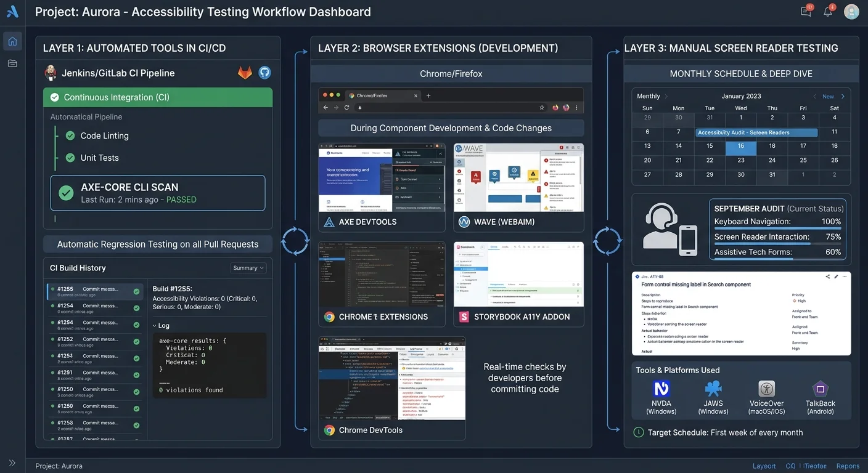The height and width of the screenshot is (473, 868).
Task: Click the Chrome icon beside CHROME EXTENSIONS
Action: 330,317
